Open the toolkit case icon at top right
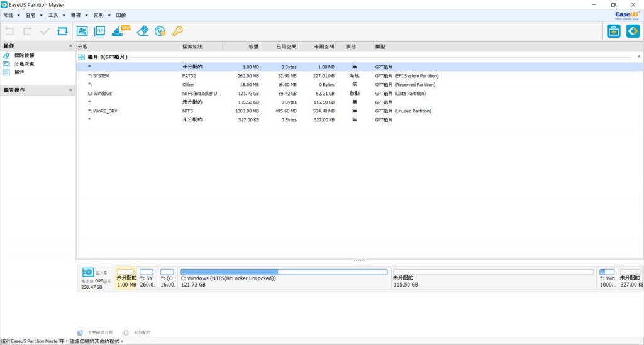 pyautogui.click(x=614, y=31)
